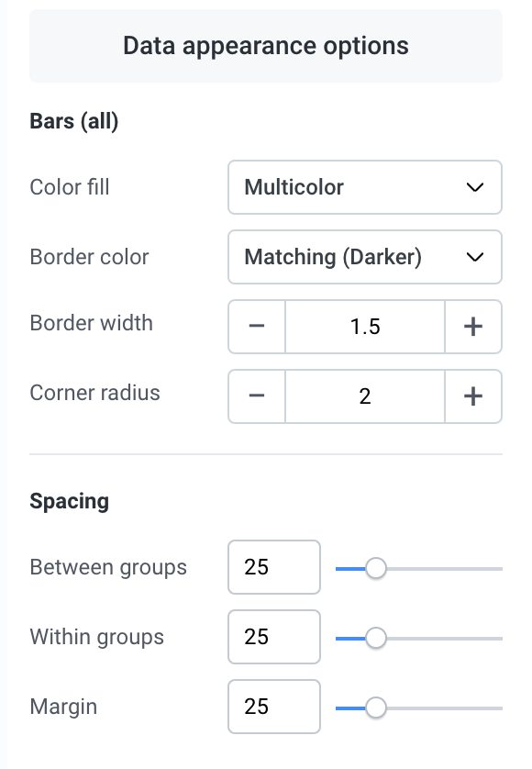Open the Border color Matching (Darker) dropdown
This screenshot has width=532, height=769.
click(x=365, y=257)
